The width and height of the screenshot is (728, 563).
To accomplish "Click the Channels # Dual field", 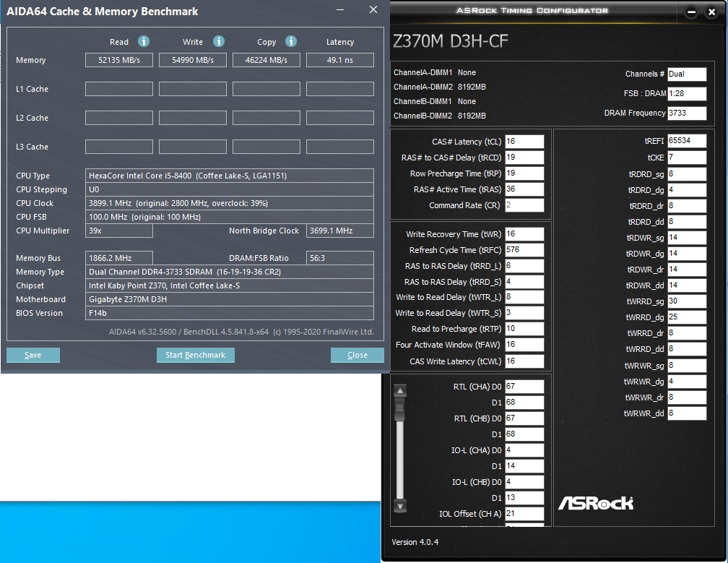I will (x=687, y=74).
